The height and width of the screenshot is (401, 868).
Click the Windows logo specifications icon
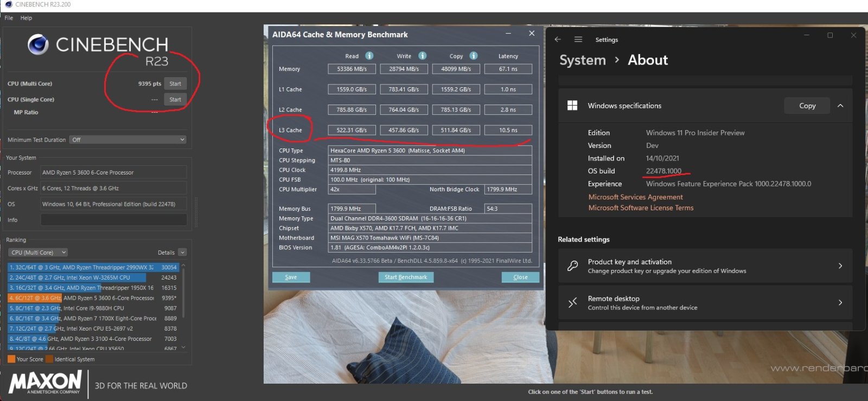pos(572,106)
